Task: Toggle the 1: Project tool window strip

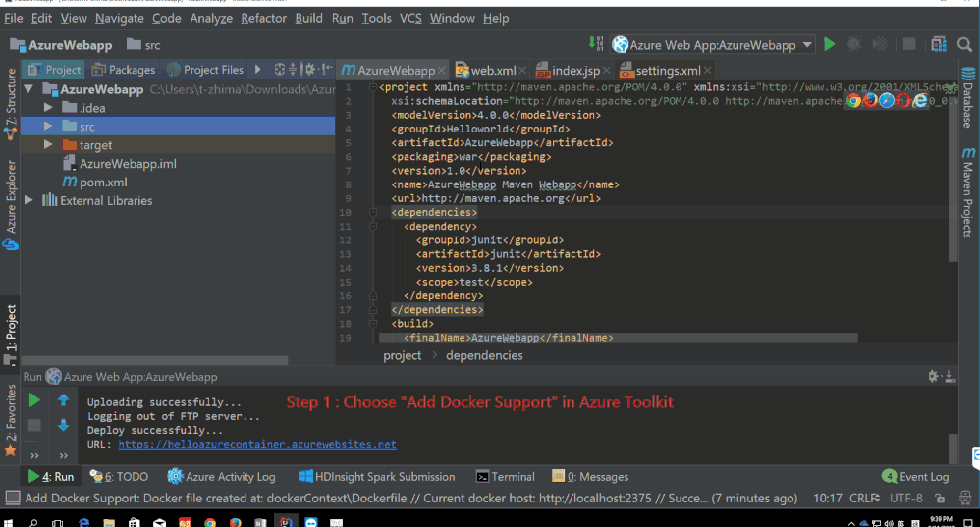Action: [11, 336]
